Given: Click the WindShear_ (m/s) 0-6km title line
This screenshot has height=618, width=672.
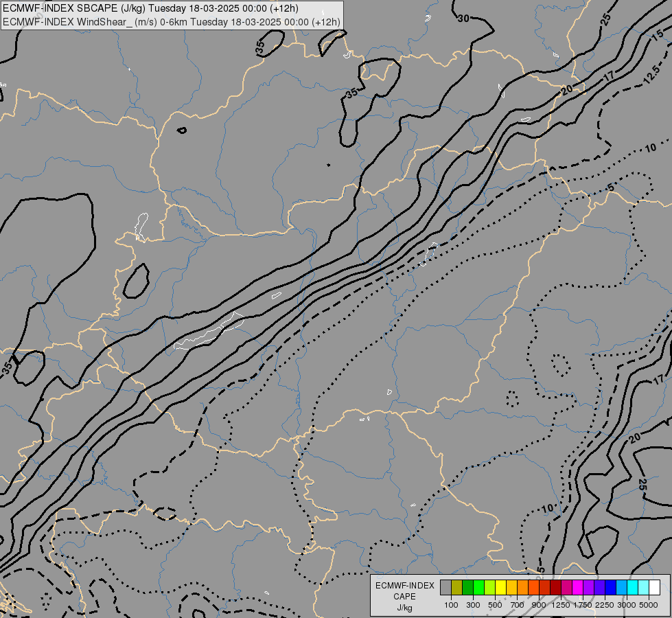Looking at the screenshot, I should 172,22.
